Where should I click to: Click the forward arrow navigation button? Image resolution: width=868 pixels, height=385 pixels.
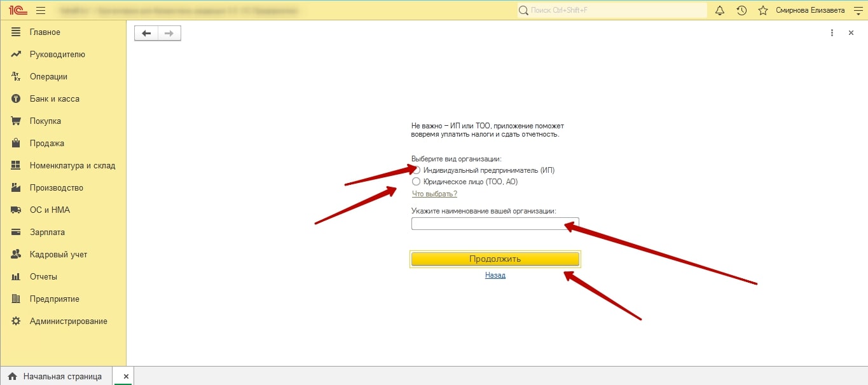click(169, 33)
